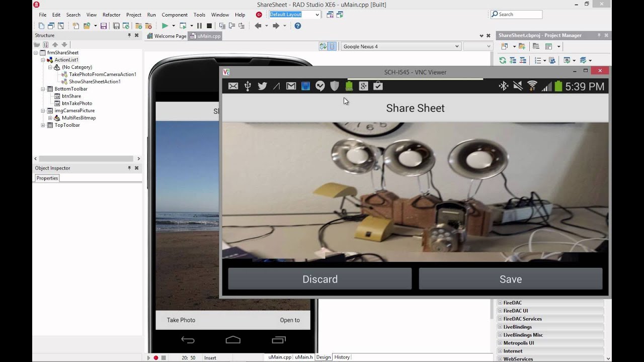Click the envelope message notification icon

click(x=233, y=86)
